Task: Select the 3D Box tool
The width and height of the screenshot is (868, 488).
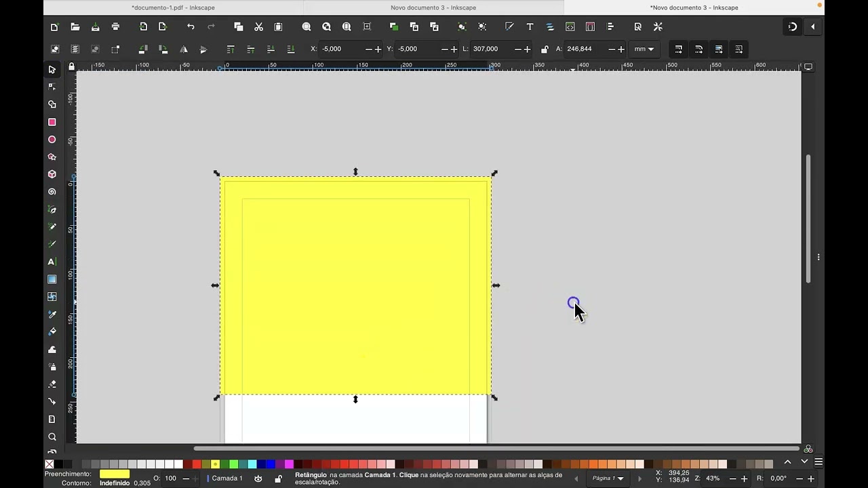Action: click(52, 174)
